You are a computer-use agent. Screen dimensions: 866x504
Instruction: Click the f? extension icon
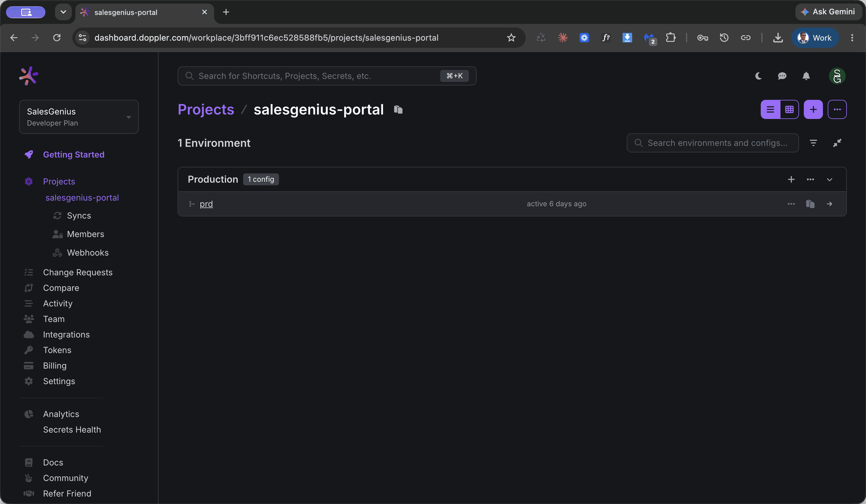click(606, 38)
